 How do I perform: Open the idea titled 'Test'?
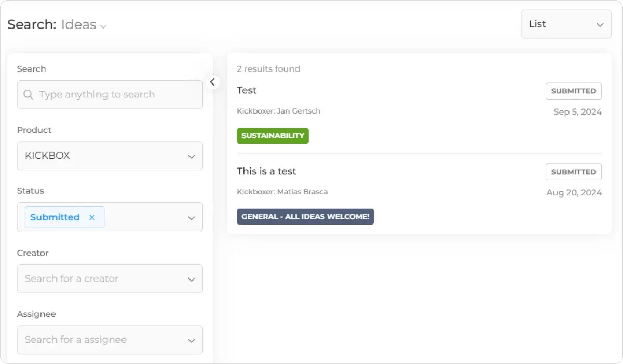point(247,90)
